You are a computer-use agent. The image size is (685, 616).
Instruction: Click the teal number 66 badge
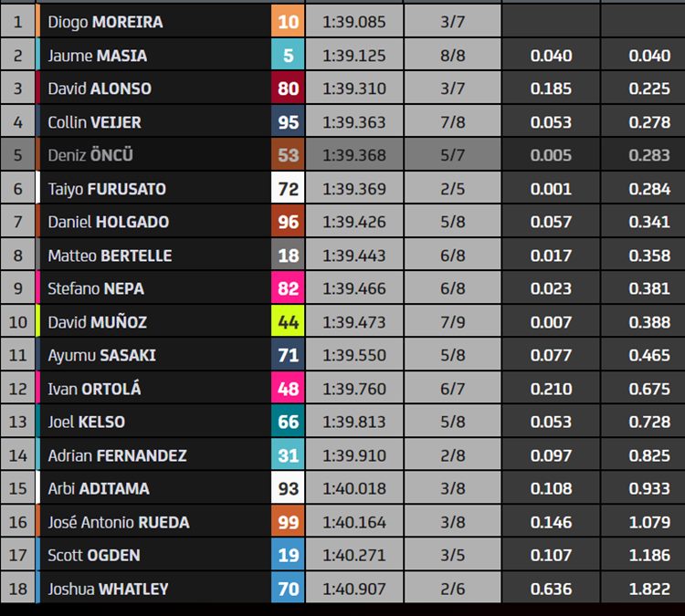288,422
